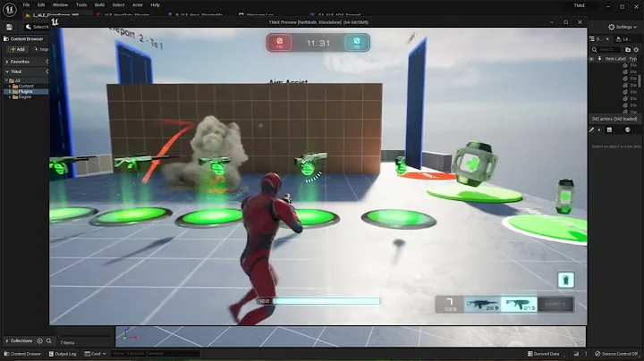Click the red team score badge in game HUD
This screenshot has height=361, width=644.
pyautogui.click(x=279, y=43)
